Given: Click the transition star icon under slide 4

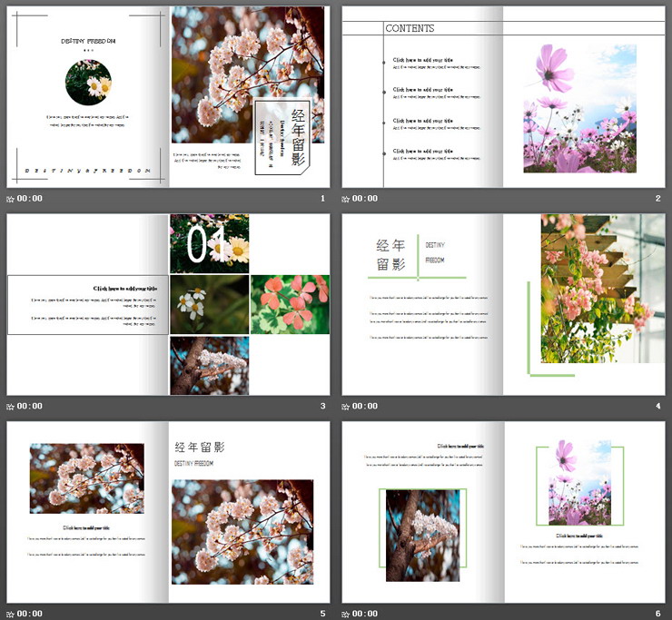Looking at the screenshot, I should [346, 407].
